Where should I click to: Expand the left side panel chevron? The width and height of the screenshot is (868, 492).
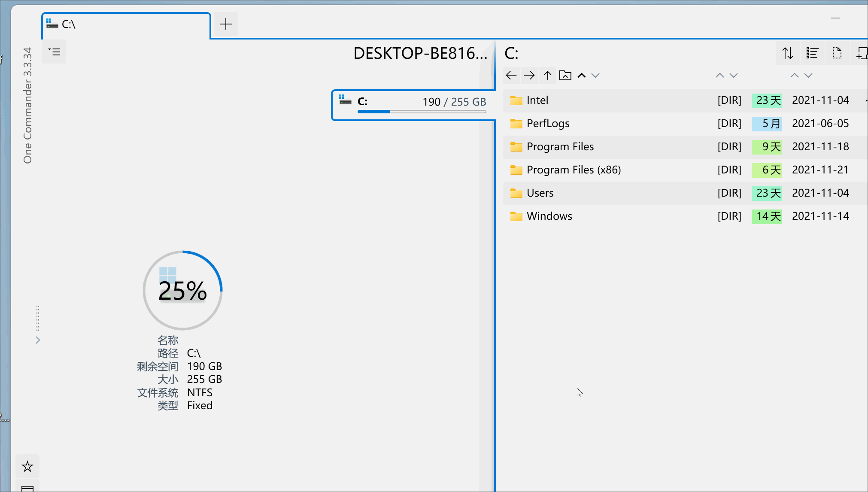(38, 340)
